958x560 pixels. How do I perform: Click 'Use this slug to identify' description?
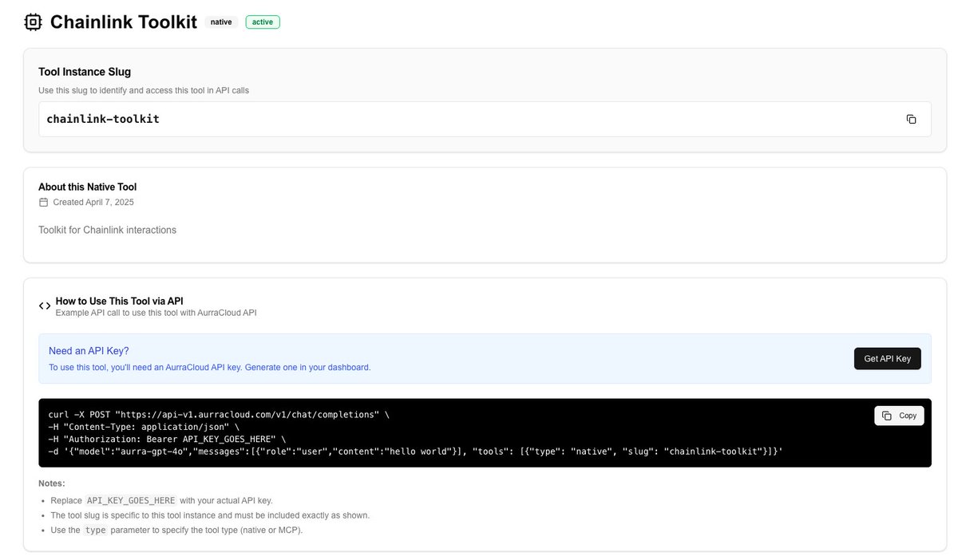pyautogui.click(x=144, y=90)
